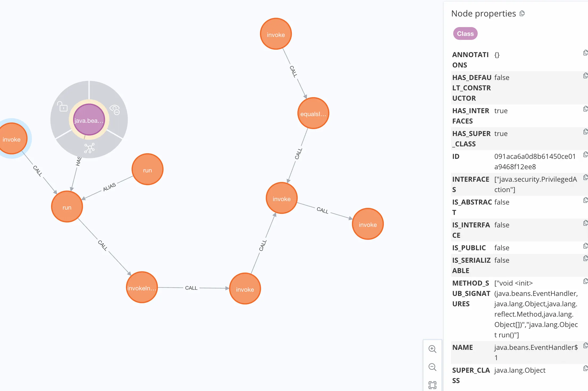This screenshot has height=391, width=588.
Task: Select the run node with ALIAS edge outgoing
Action: pyautogui.click(x=147, y=170)
